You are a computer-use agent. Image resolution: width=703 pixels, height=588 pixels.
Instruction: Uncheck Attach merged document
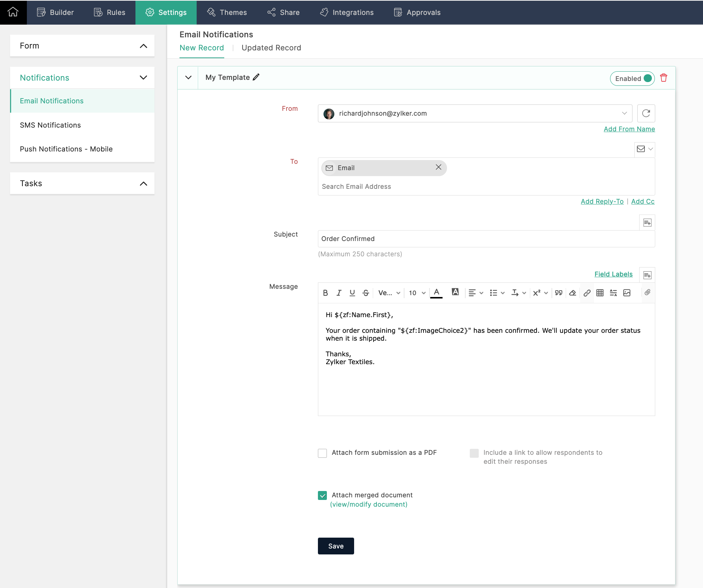click(322, 495)
